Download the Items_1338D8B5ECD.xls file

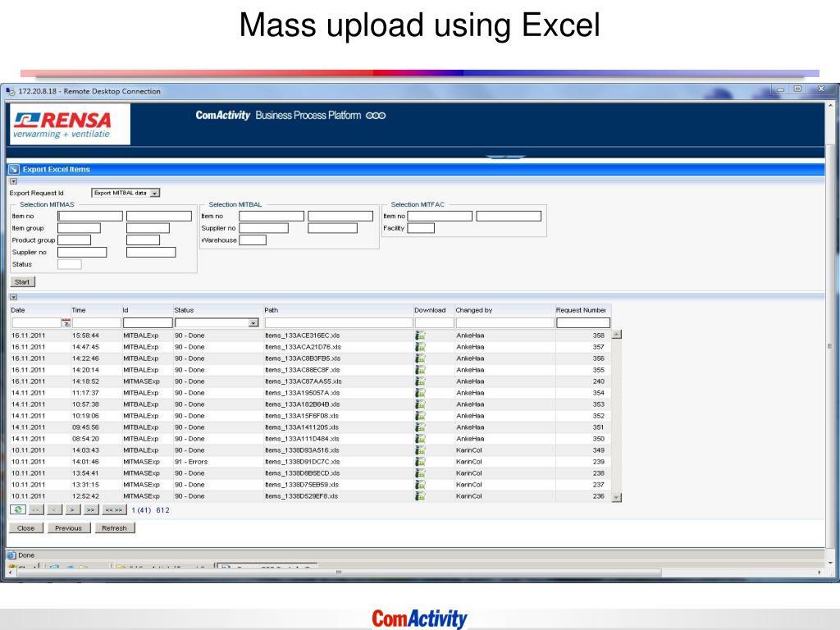tap(421, 473)
